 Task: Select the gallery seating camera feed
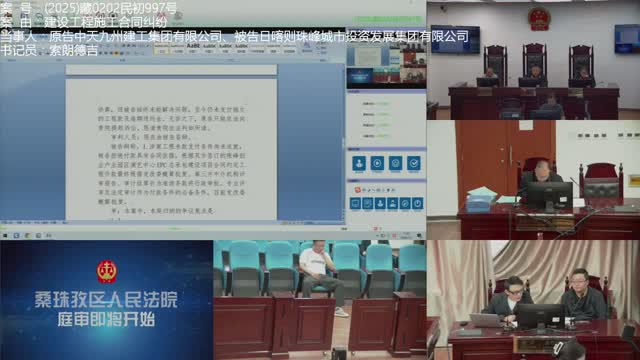coord(320,300)
